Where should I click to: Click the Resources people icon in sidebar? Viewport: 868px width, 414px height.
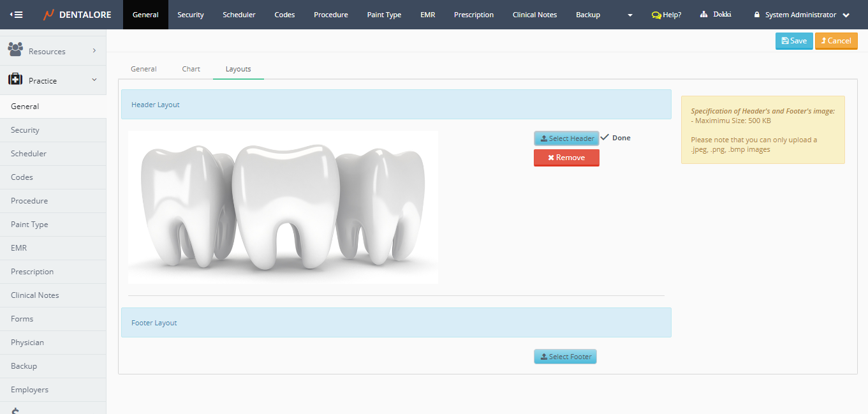click(15, 50)
